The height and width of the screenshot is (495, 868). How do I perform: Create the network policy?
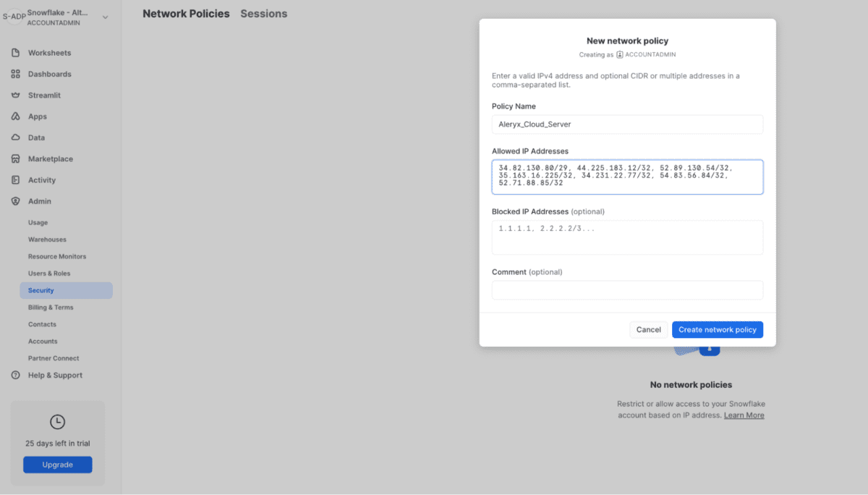[x=717, y=329]
